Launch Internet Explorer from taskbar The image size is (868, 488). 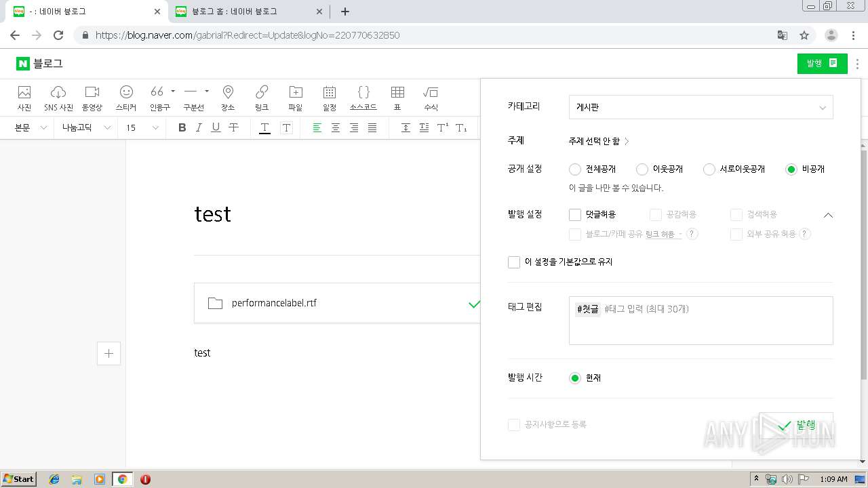click(54, 479)
